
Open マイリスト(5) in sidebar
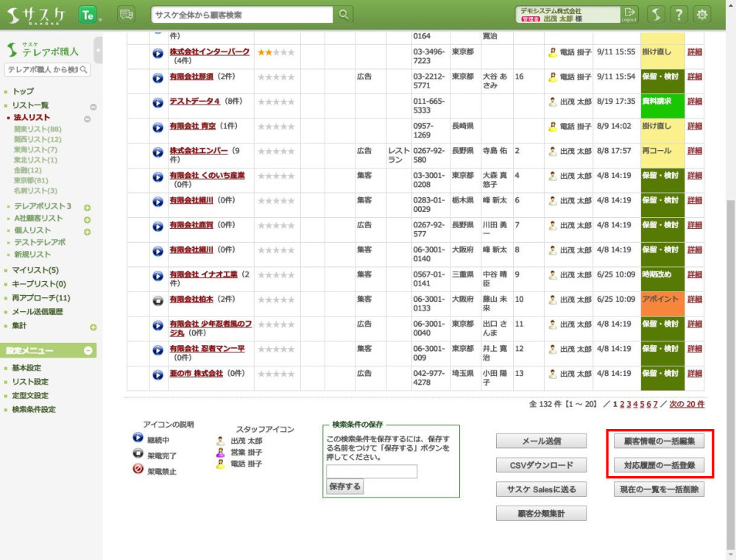click(35, 270)
